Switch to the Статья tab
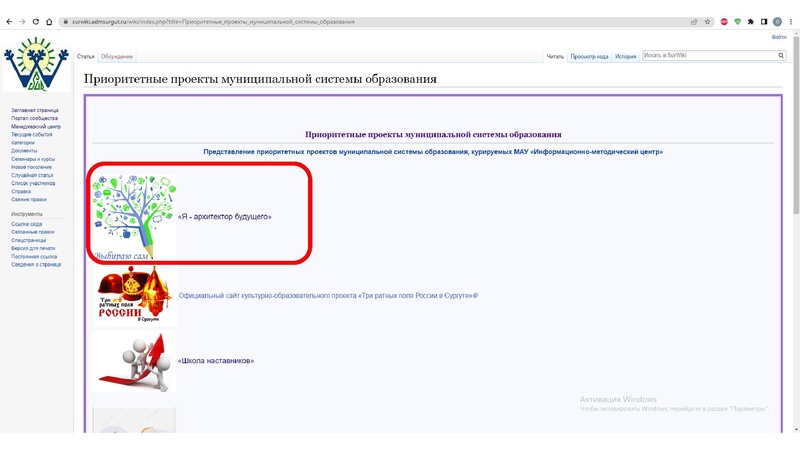Screen dimensions: 800x450 86,57
